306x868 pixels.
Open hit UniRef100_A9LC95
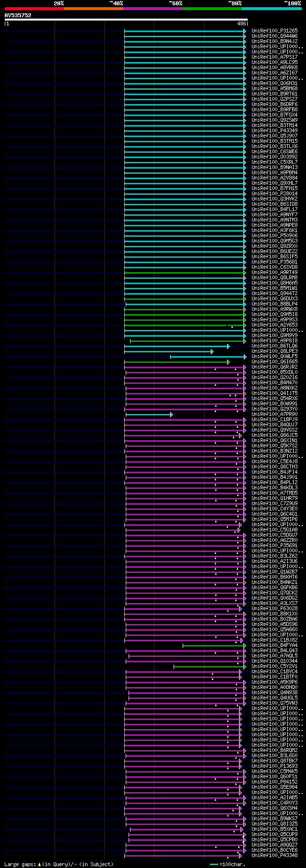274,63
